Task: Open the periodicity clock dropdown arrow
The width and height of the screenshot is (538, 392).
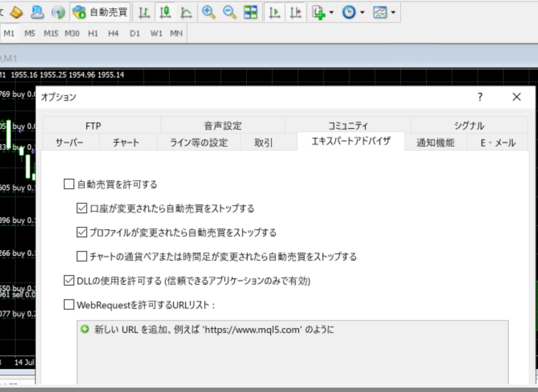Action: pos(362,12)
